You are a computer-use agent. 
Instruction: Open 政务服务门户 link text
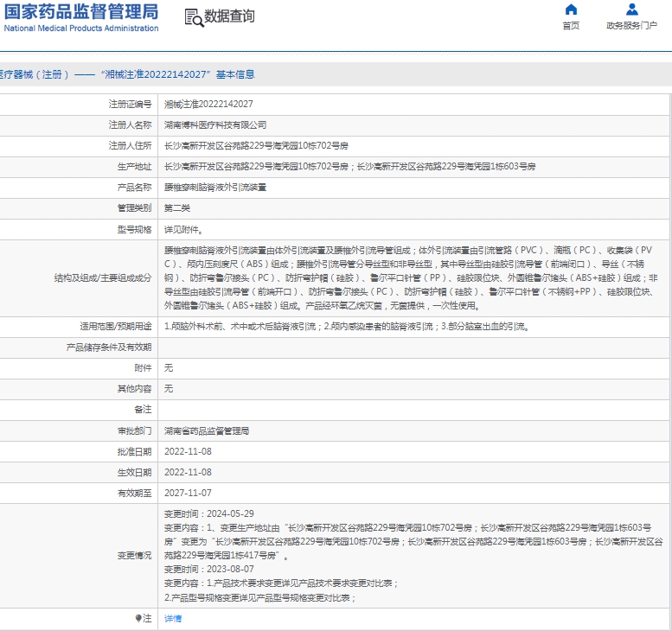(631, 26)
